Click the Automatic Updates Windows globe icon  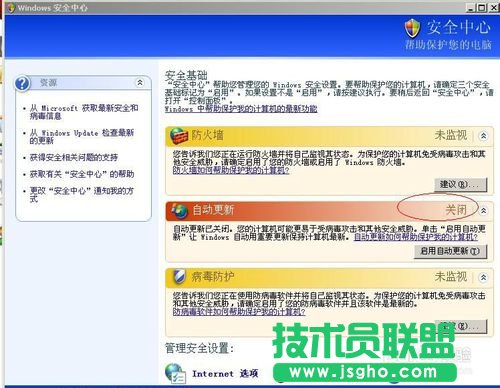(179, 210)
